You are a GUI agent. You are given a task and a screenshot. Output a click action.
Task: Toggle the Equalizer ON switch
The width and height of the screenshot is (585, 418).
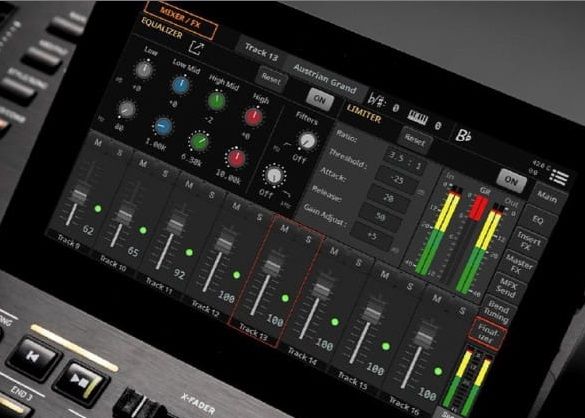(320, 99)
